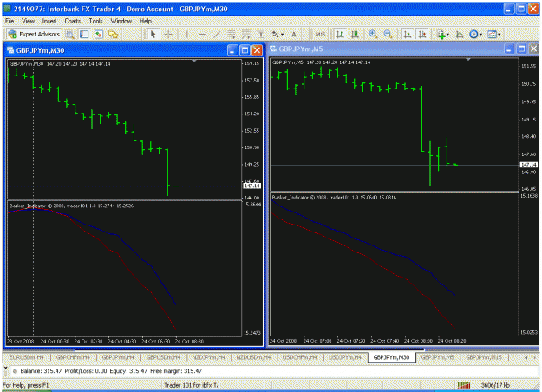
Task: Switch to the GBPUSDm,H4 chart tab
Action: (x=163, y=357)
